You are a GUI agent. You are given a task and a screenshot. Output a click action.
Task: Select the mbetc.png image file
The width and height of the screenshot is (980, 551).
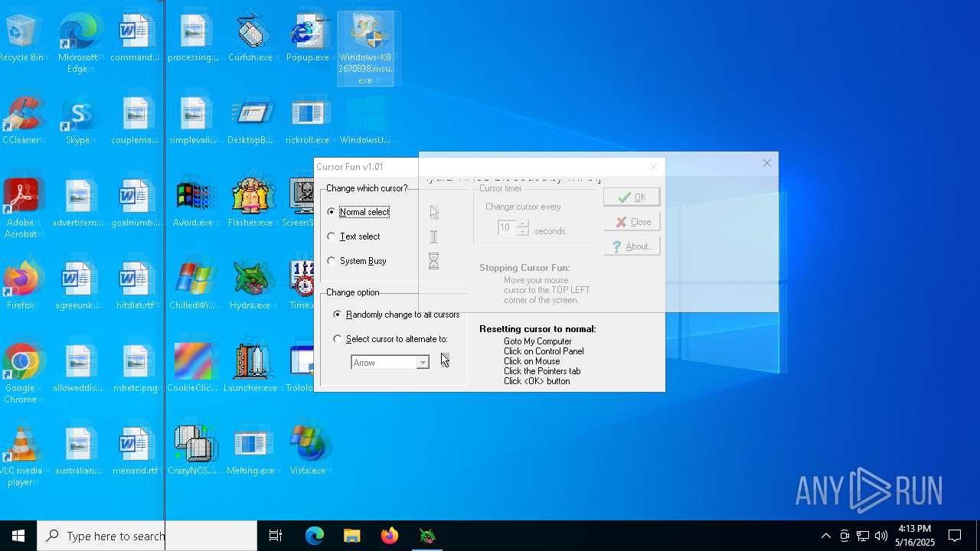136,369
